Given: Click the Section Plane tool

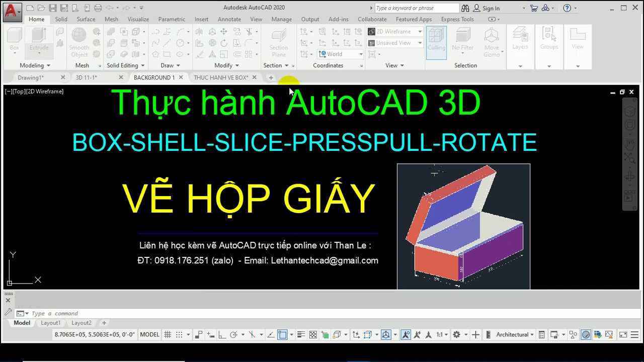Looking at the screenshot, I should coord(278,42).
